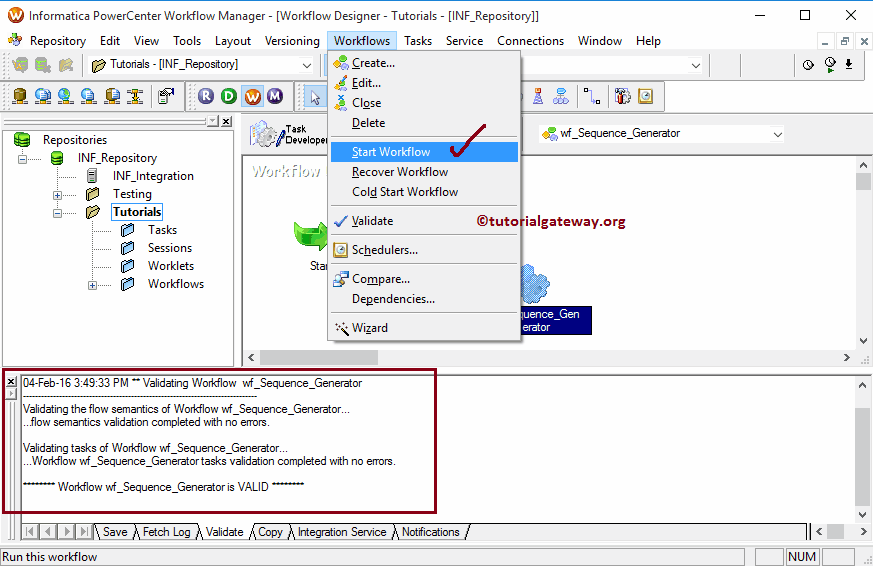Choose Start Workflow from the menu

424,152
